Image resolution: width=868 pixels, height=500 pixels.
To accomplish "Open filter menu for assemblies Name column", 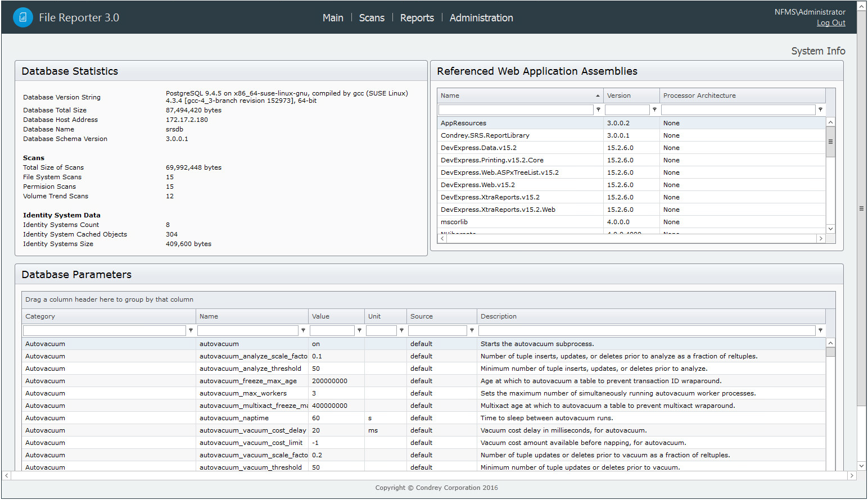I will coord(598,110).
